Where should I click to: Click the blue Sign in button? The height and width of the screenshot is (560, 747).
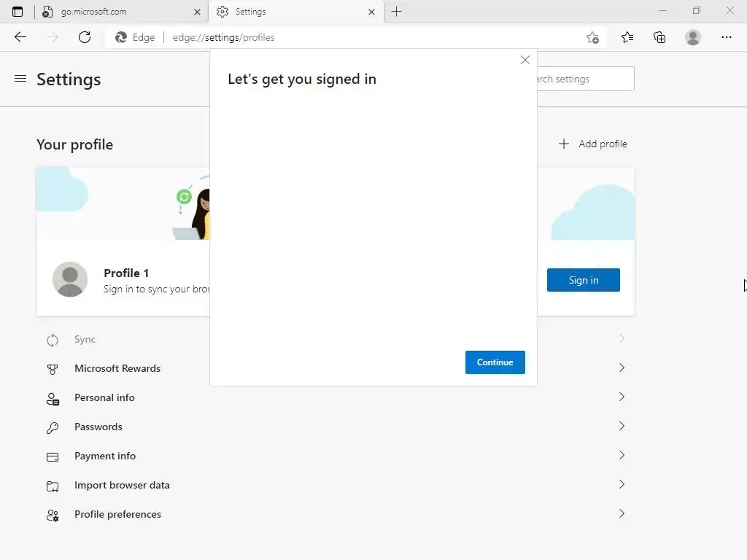tap(583, 280)
